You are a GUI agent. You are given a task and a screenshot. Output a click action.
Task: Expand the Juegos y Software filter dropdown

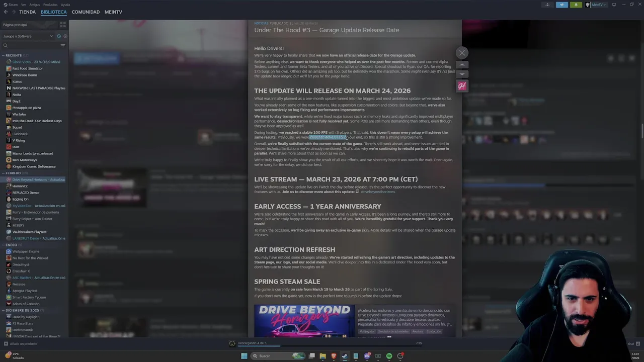[x=28, y=36]
